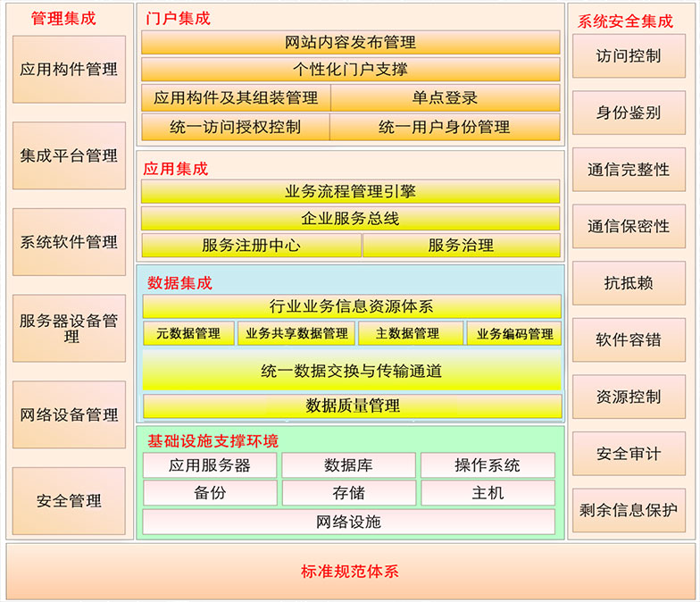
Task: Click the 统一数据交换与传输通道 band
Action: (x=351, y=371)
